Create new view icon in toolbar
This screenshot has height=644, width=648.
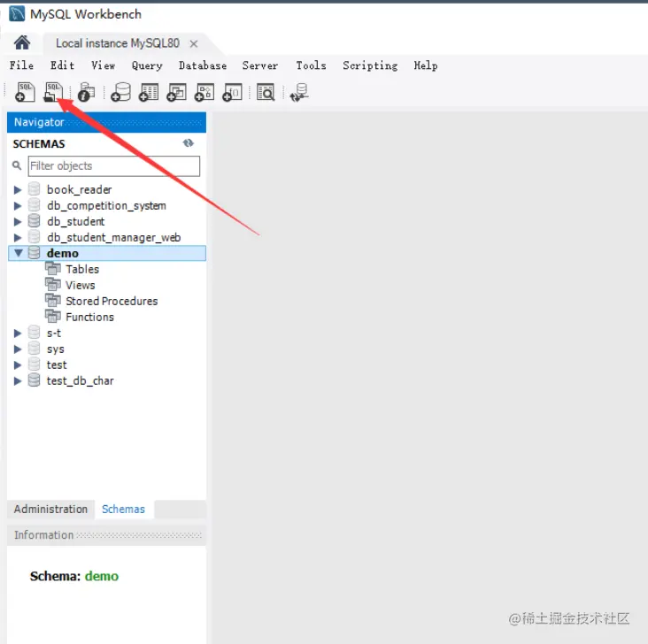[176, 92]
